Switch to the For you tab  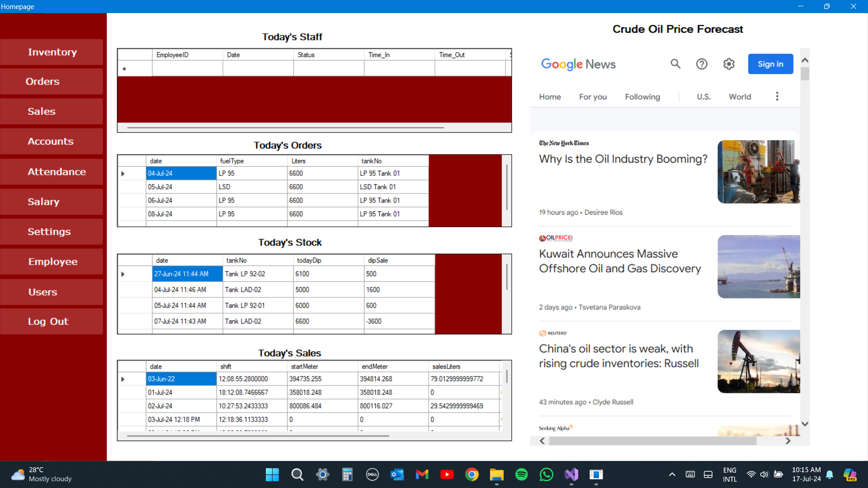[x=593, y=97]
